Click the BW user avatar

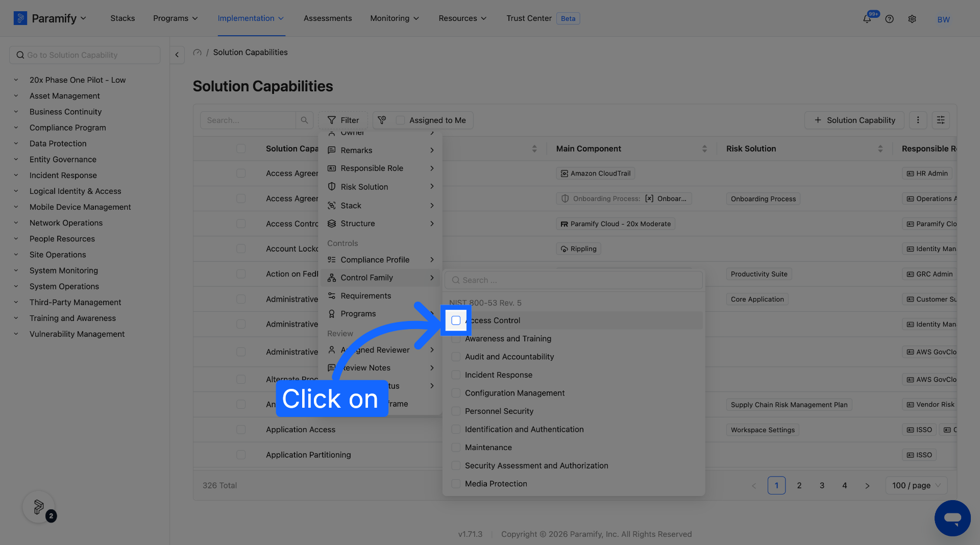tap(943, 19)
